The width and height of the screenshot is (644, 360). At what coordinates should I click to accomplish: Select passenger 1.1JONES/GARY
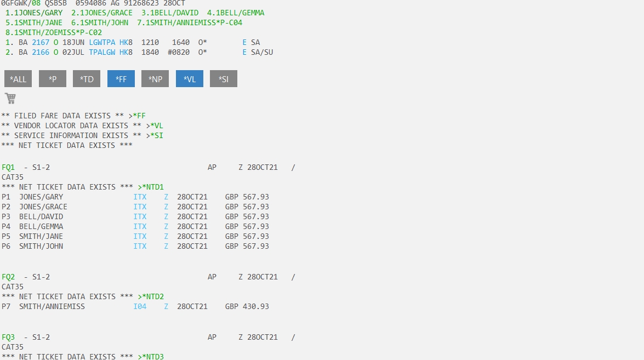tap(34, 13)
